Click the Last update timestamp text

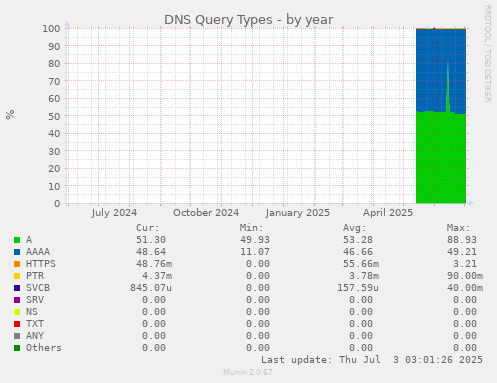click(x=372, y=360)
